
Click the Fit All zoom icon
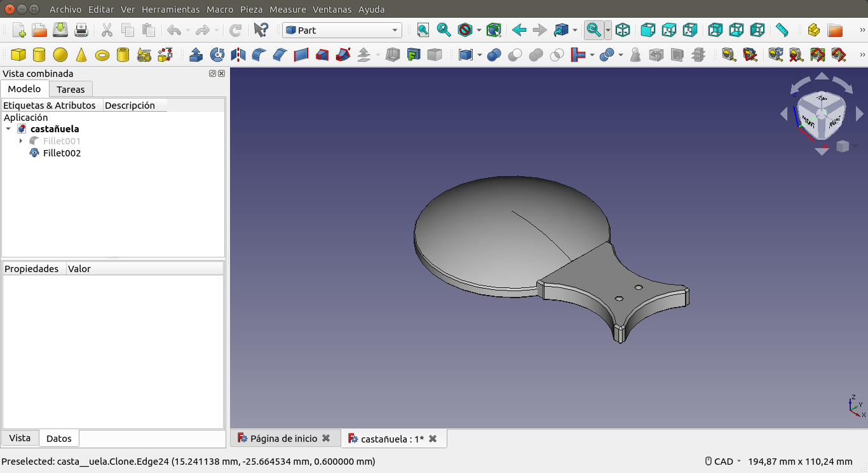(x=423, y=30)
